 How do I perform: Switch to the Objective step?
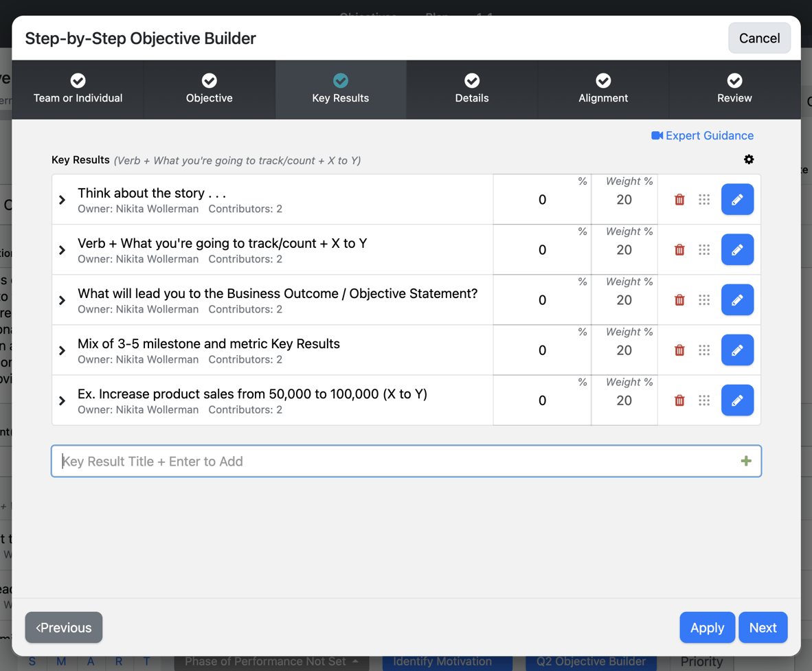210,89
